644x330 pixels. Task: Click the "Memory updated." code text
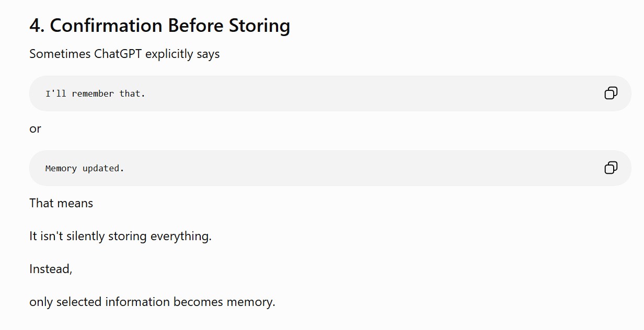(85, 168)
